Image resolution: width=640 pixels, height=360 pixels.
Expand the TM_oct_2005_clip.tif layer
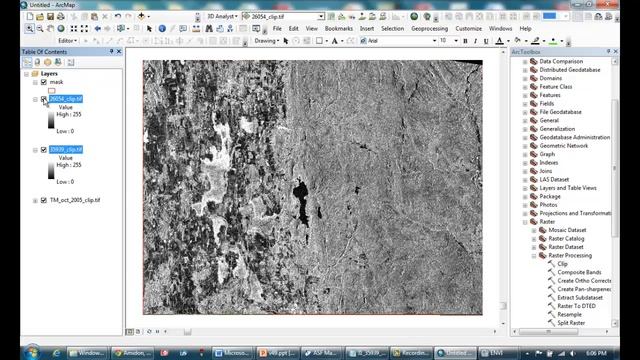pyautogui.click(x=36, y=201)
